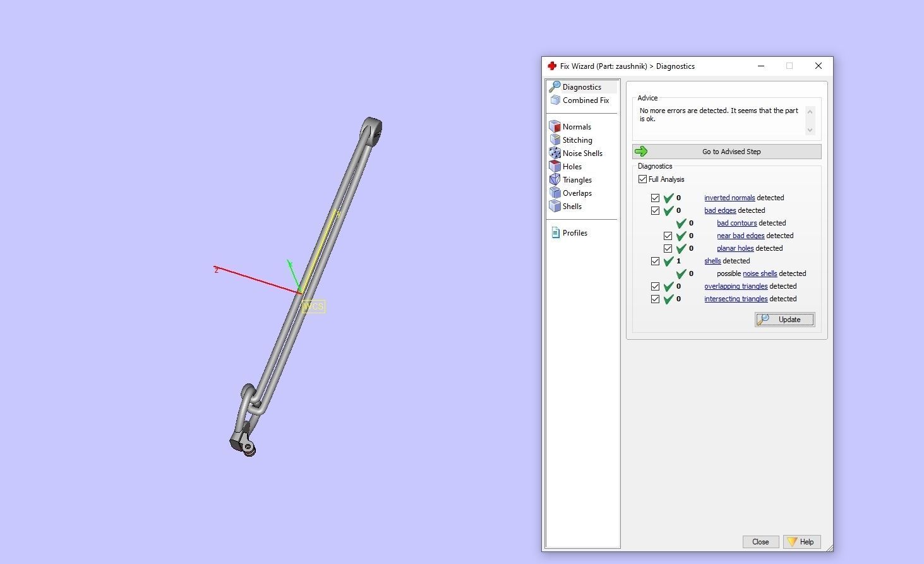Click the Diagnostics magnifier icon in sidebar
The width and height of the screenshot is (924, 564).
pyautogui.click(x=555, y=87)
